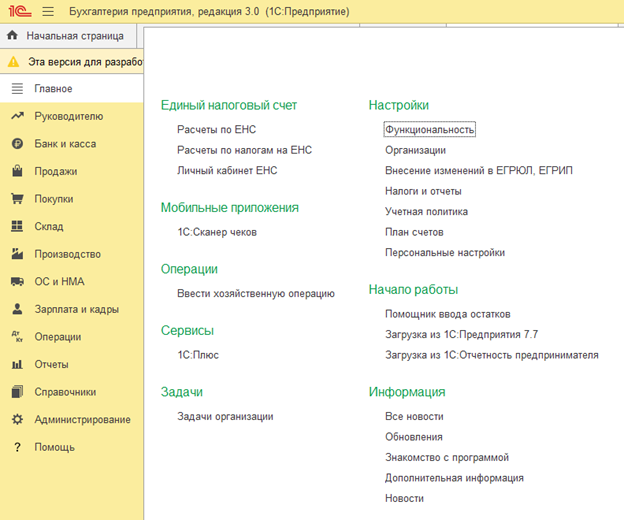Click the 1C logo icon

pos(20,11)
